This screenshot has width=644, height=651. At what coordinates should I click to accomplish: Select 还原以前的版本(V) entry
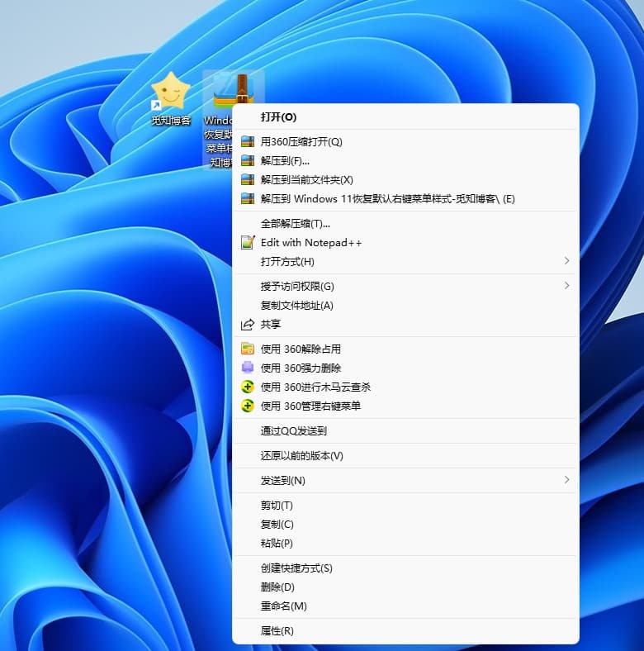tap(301, 455)
